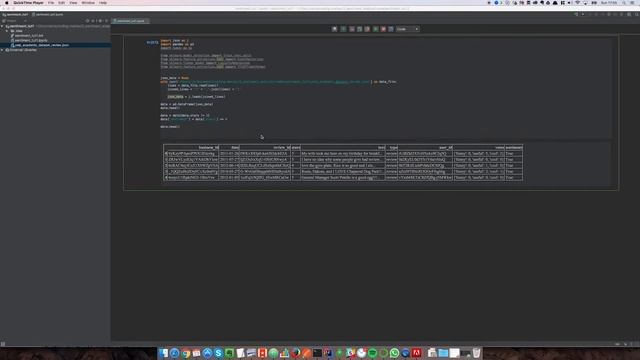This screenshot has width=640, height=360.
Task: Open the File menu
Action: click(x=51, y=3)
